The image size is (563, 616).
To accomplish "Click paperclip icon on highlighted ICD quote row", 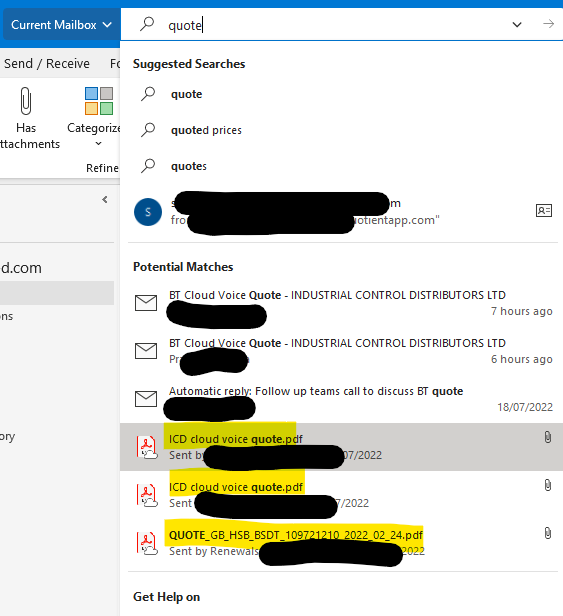I will (548, 437).
